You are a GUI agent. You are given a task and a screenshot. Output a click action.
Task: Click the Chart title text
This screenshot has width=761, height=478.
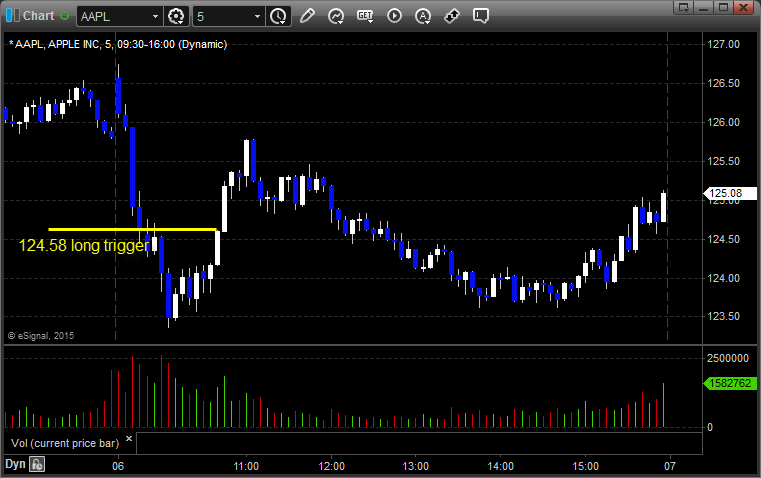coord(39,16)
